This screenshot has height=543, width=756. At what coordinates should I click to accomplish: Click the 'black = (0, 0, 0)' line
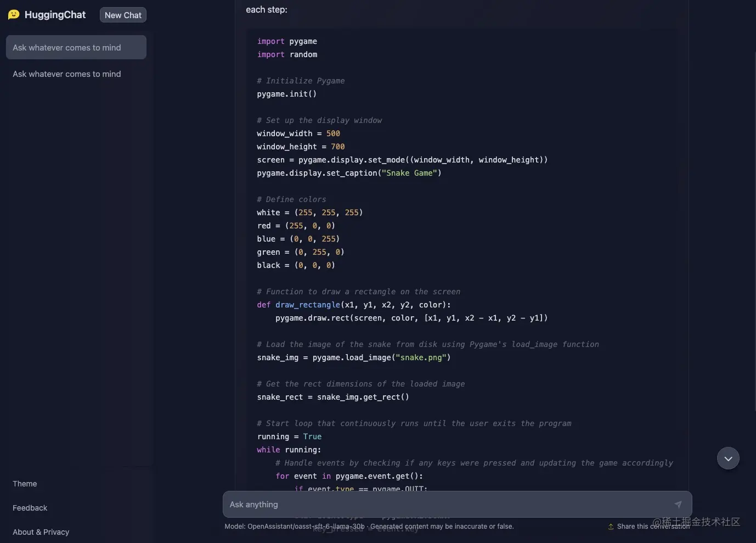(x=296, y=265)
